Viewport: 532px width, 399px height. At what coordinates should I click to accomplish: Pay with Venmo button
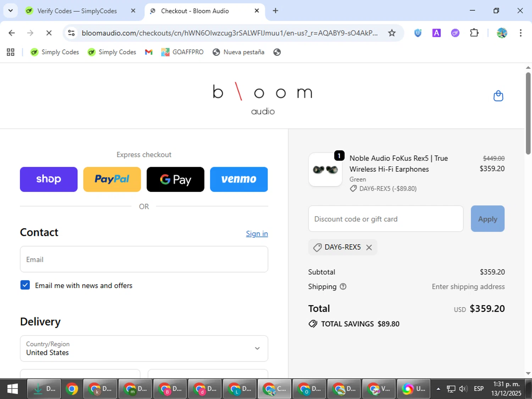[239, 179]
